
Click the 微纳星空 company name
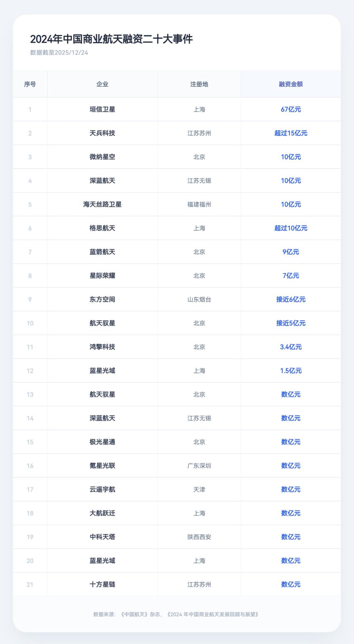102,157
